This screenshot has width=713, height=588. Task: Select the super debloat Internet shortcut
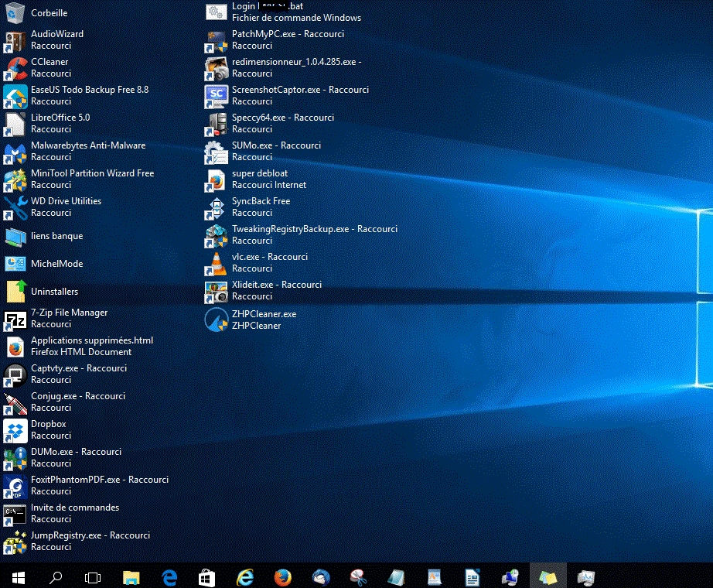pyautogui.click(x=216, y=179)
